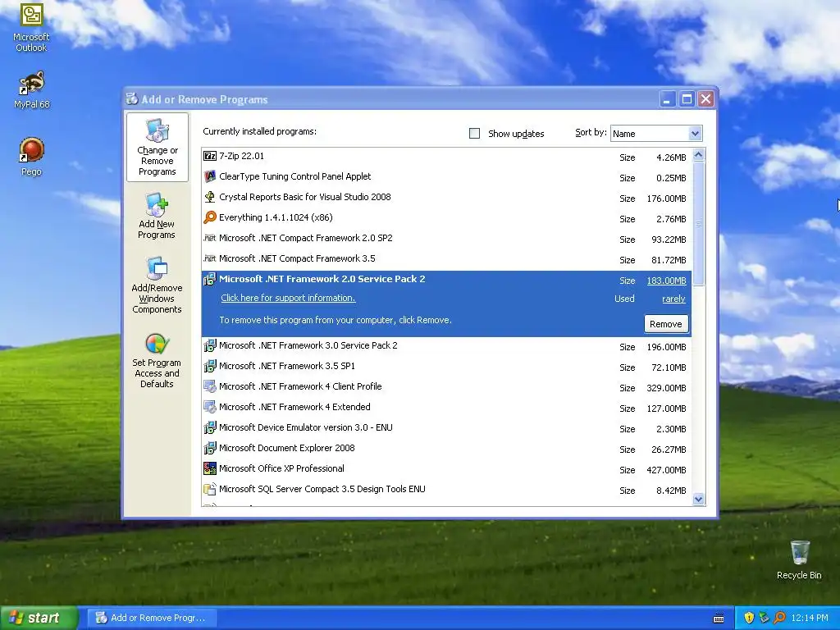Click the Microsoft Document Explorer 2008 icon
The height and width of the screenshot is (630, 840).
210,448
